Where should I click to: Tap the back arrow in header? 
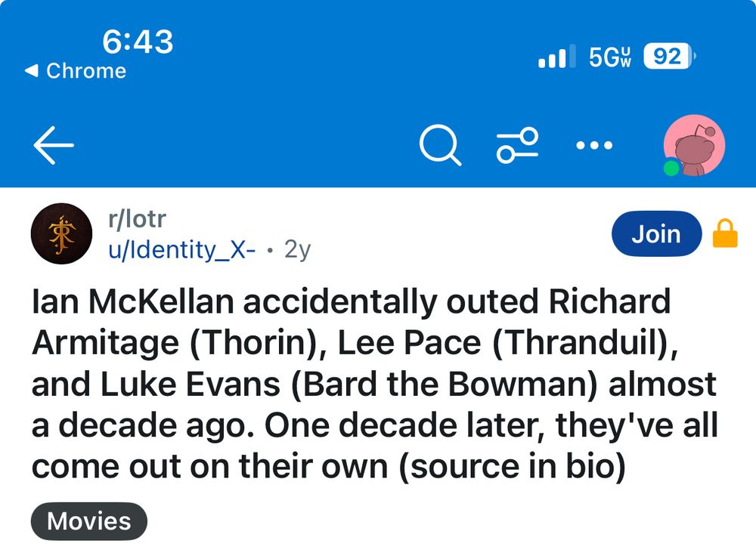pos(53,145)
